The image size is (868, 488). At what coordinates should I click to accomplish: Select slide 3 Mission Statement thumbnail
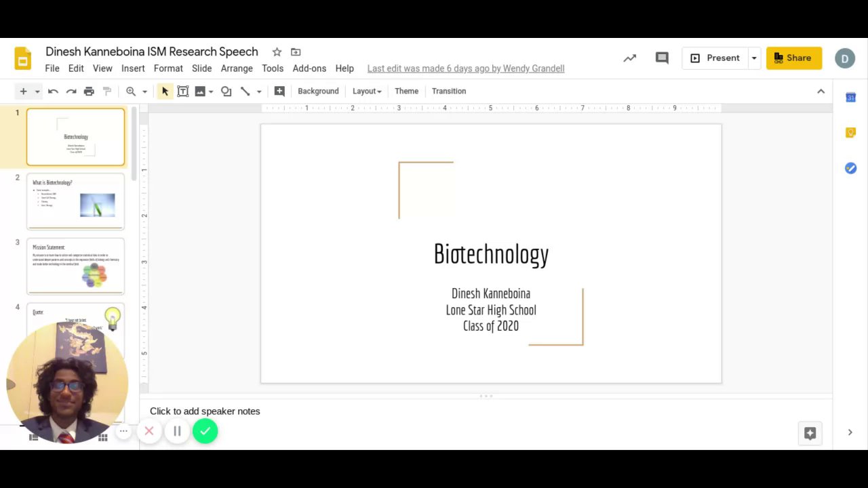tap(75, 266)
